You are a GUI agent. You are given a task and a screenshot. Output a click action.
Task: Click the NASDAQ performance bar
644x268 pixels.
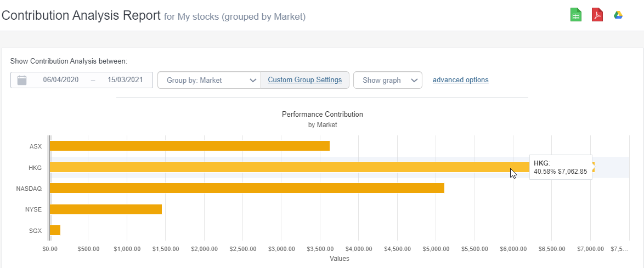(x=247, y=188)
